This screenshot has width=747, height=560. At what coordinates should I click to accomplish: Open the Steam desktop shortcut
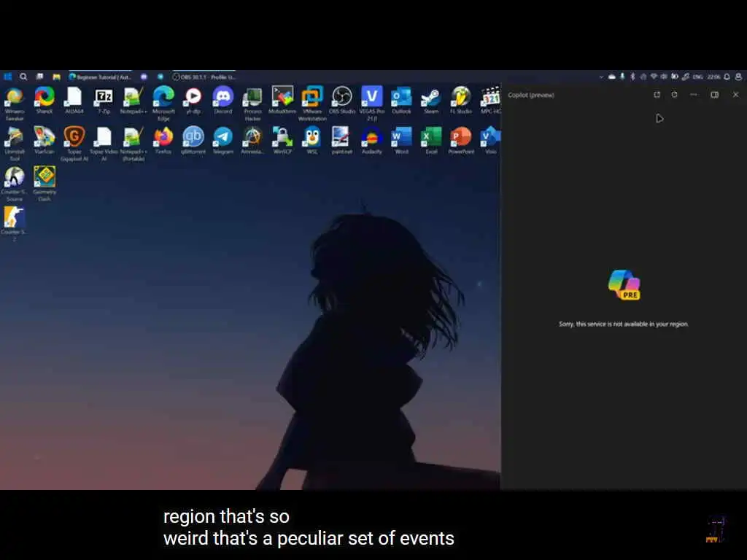coord(431,100)
